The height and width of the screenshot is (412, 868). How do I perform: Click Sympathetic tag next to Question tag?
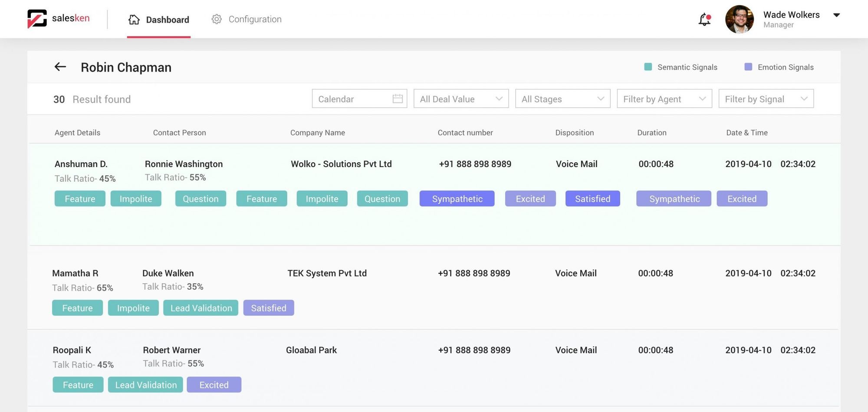[x=457, y=199]
